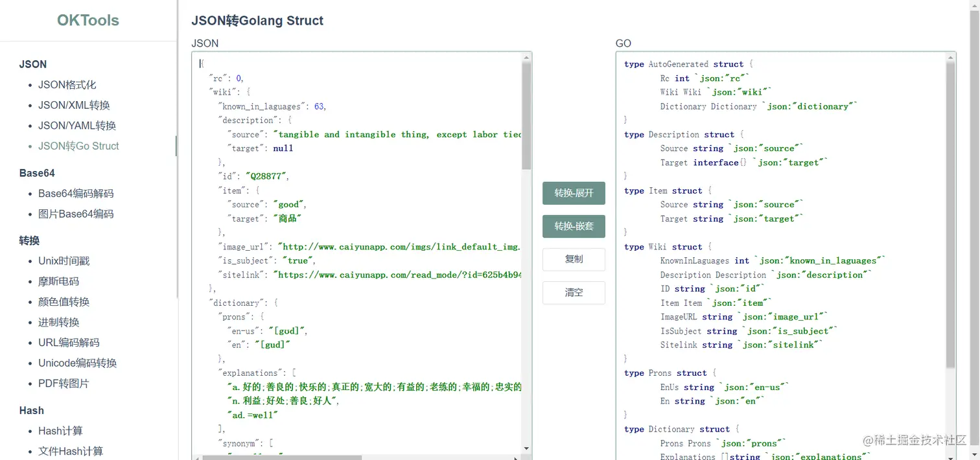980x460 pixels.
Task: Click the "ad.=well" explanation line
Action: tap(252, 415)
